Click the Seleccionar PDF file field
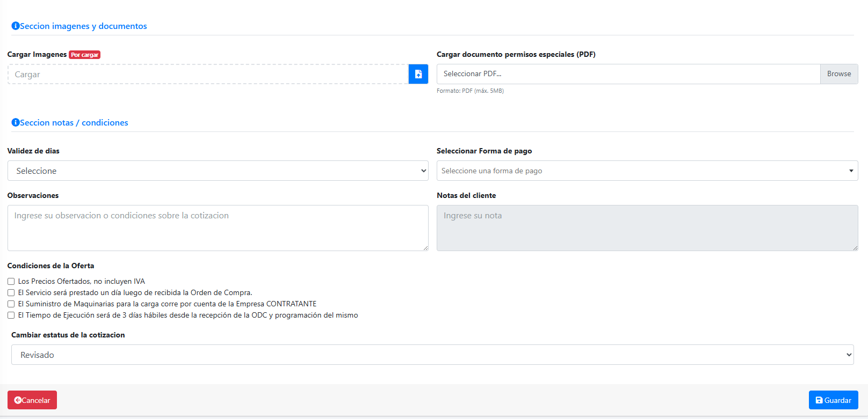Screen dimensions: 868x419 point(628,74)
